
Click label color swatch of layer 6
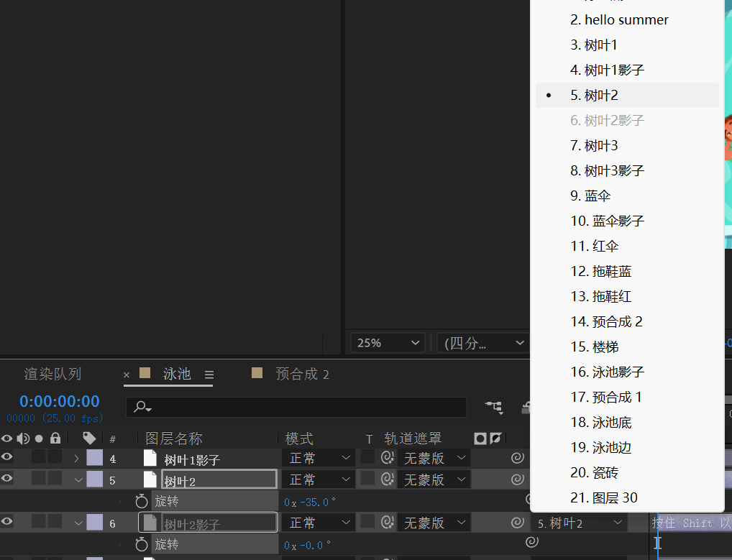coord(95,522)
